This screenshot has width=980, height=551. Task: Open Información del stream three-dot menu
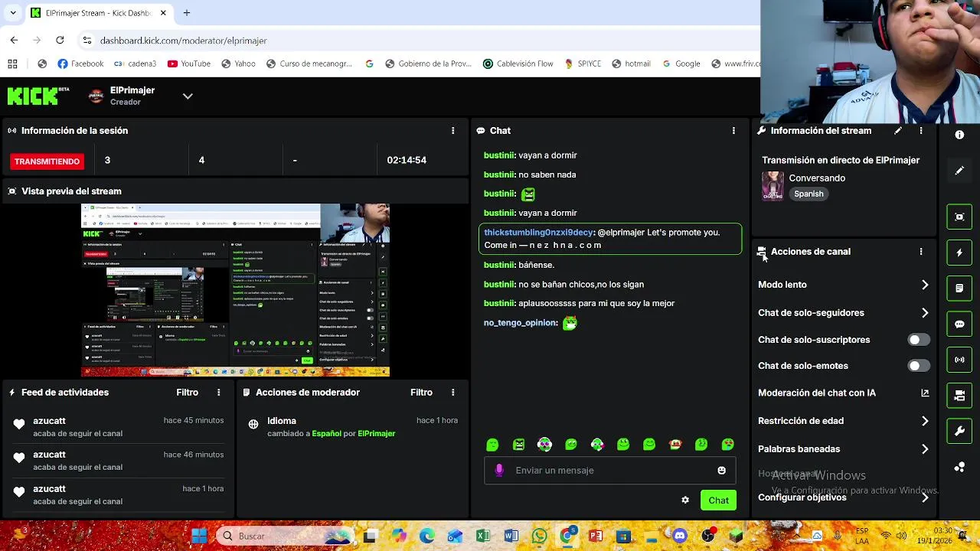(921, 131)
